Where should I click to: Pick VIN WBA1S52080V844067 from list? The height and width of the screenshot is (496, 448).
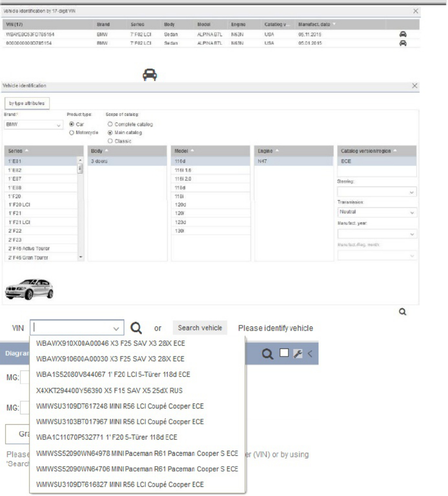coord(137,375)
